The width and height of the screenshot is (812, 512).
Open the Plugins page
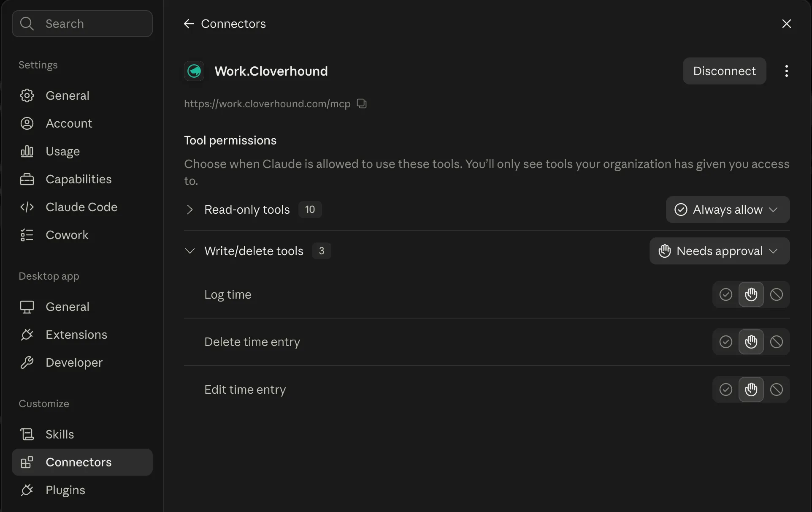pos(82,490)
